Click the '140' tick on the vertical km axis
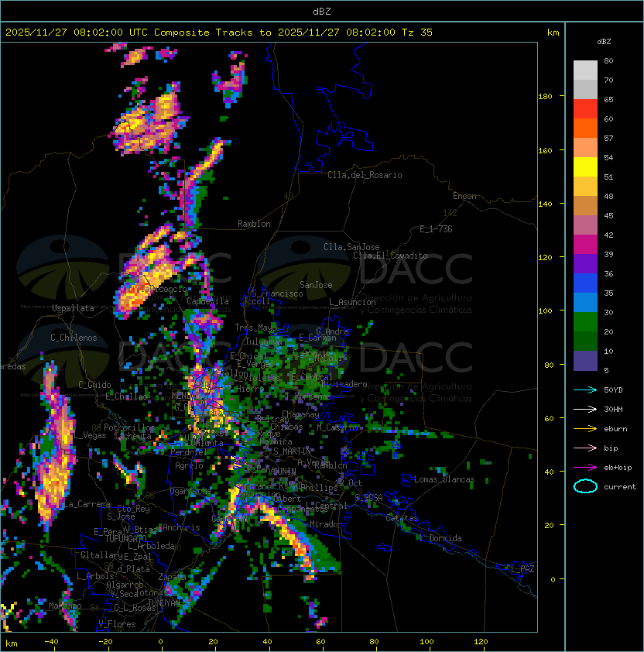This screenshot has height=652, width=644. coord(545,204)
